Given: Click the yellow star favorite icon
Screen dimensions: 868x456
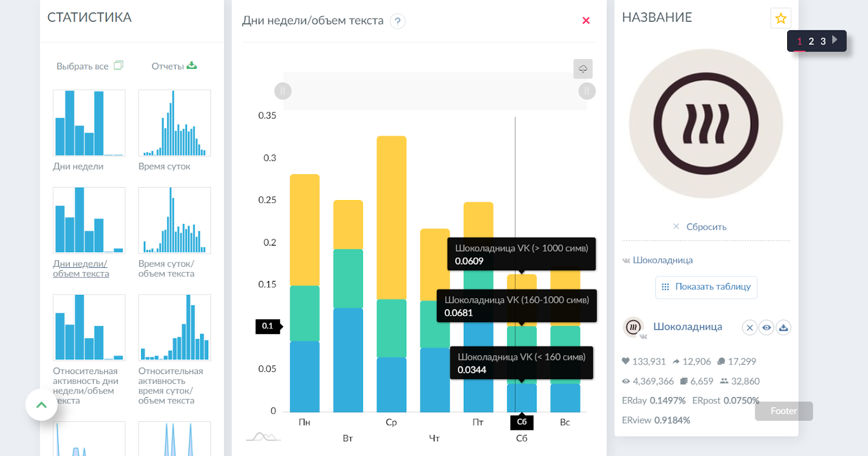Looking at the screenshot, I should (x=781, y=18).
